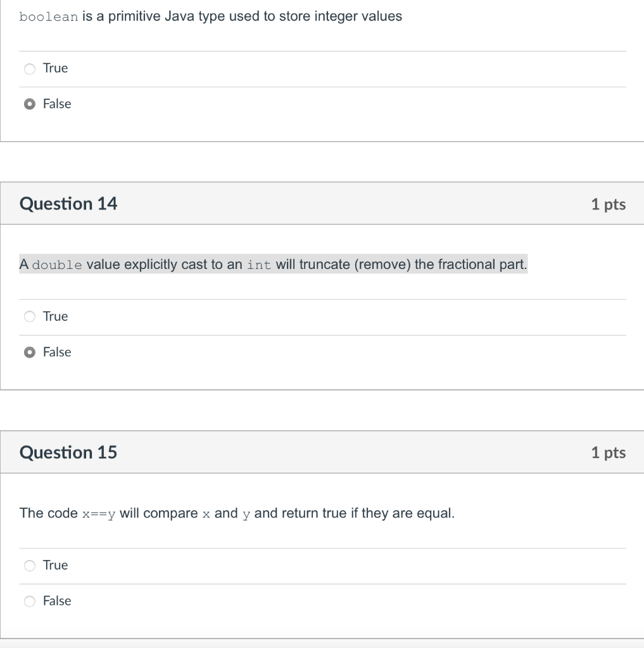
Task: Click the word boolean in code font
Action: click(x=49, y=16)
